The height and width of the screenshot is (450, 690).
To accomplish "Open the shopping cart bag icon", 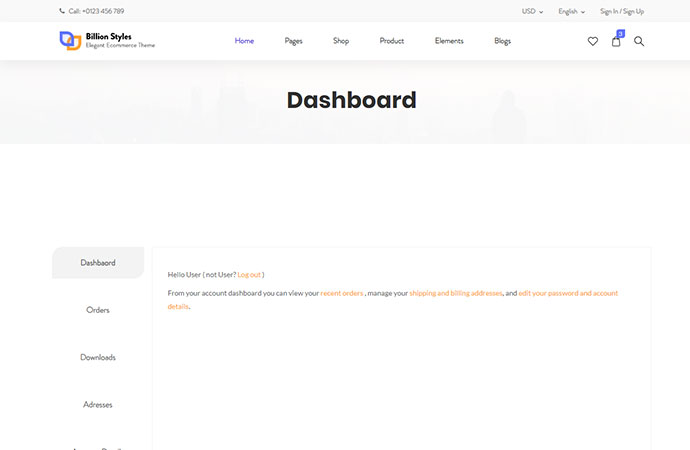I will pos(616,41).
